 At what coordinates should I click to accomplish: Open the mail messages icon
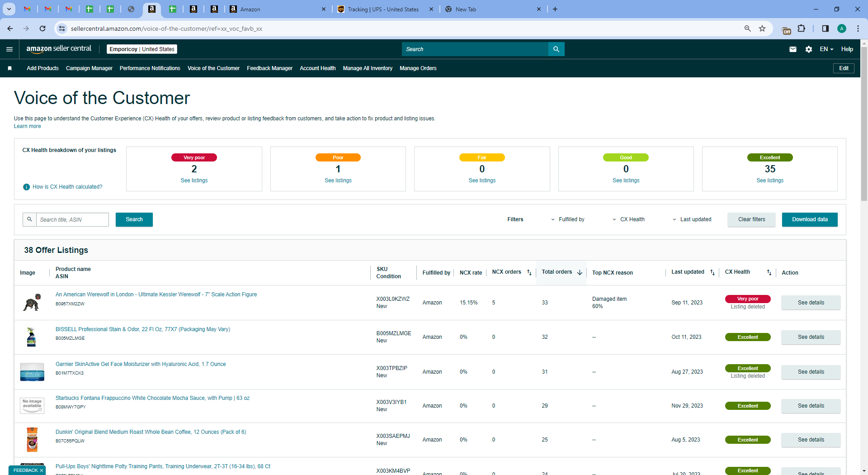pos(793,49)
